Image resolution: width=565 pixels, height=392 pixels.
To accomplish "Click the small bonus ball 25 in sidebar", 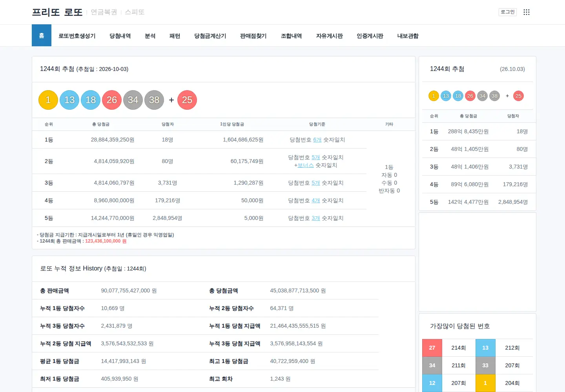I will 518,96.
